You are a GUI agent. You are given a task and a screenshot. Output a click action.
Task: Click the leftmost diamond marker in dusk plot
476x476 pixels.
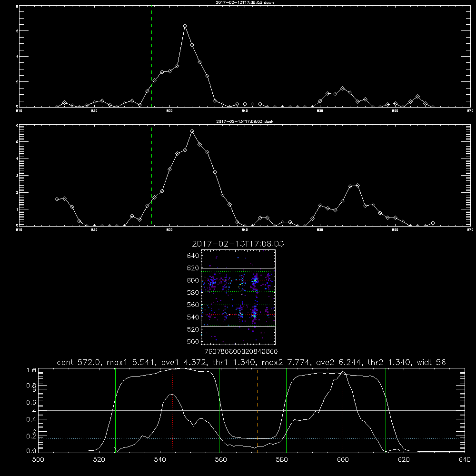click(x=57, y=199)
